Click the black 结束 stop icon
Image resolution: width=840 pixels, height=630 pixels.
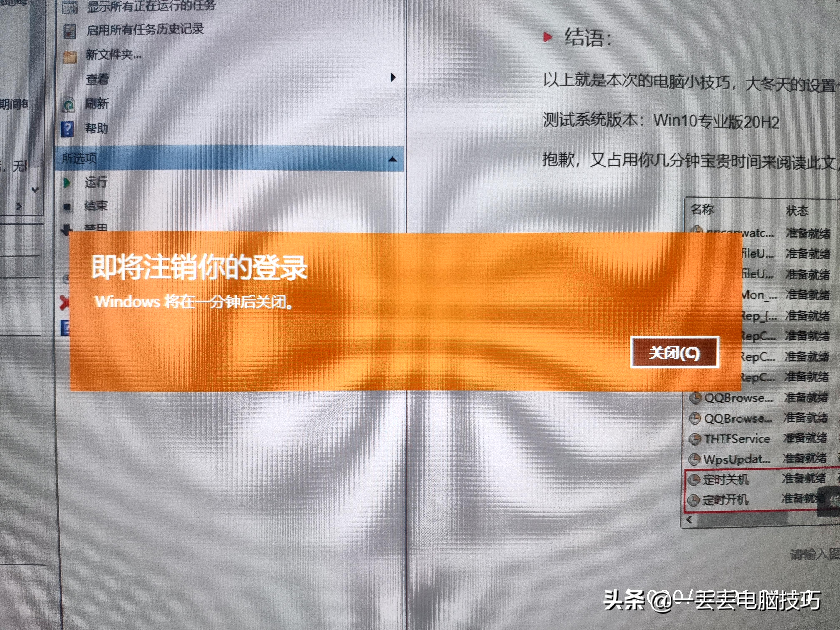pos(67,207)
